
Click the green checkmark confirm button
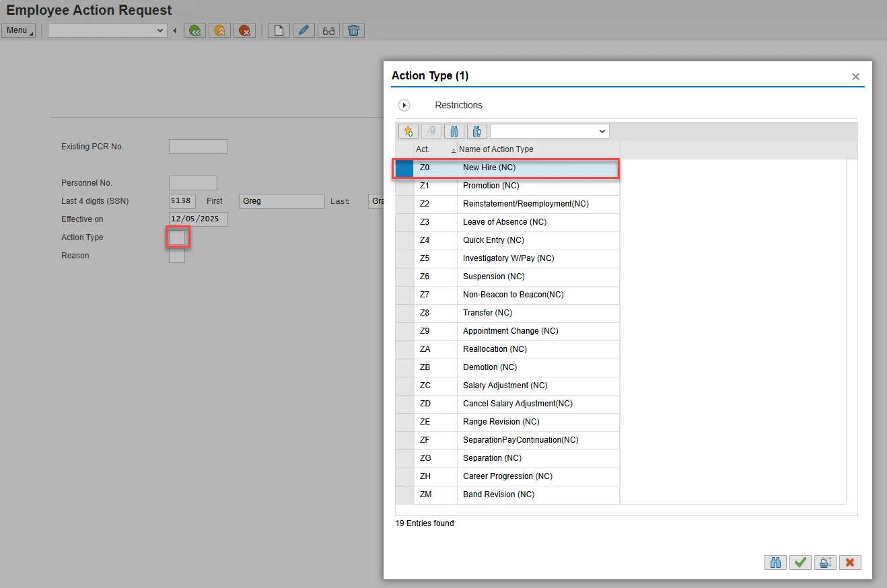(800, 562)
